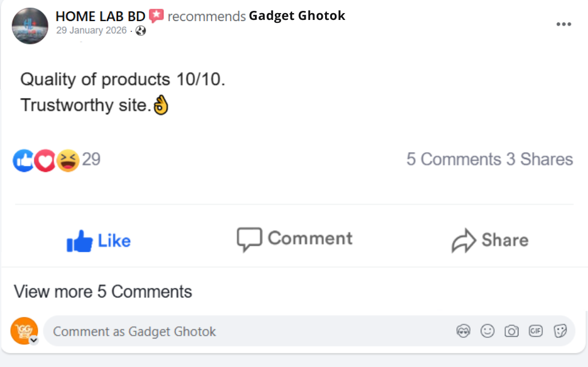Open the Gadget Ghotok page link
Screen dimensions: 588x367
pos(297,16)
